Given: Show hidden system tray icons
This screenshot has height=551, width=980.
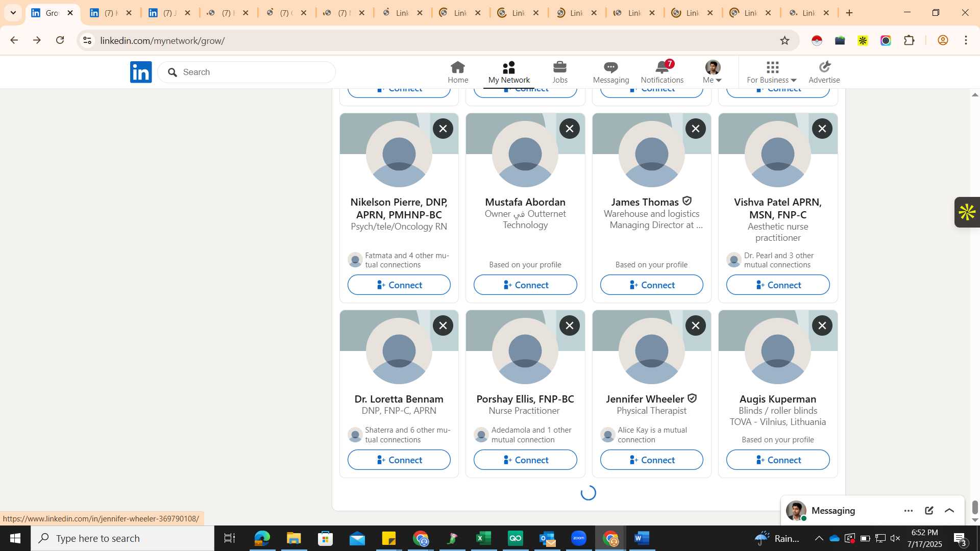Looking at the screenshot, I should click(x=819, y=538).
